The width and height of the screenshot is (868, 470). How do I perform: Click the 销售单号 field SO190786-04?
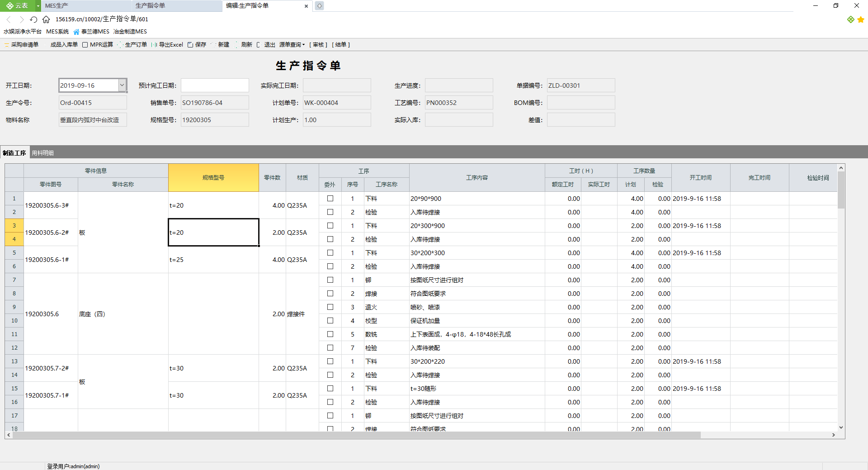pos(215,103)
